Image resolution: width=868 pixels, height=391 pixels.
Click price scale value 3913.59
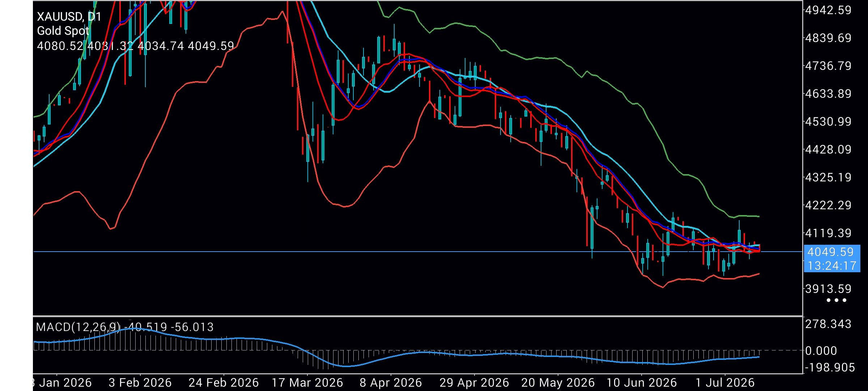coord(828,289)
